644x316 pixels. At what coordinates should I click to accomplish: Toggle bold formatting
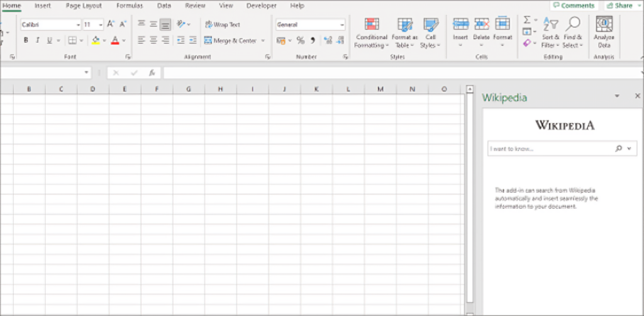click(26, 40)
